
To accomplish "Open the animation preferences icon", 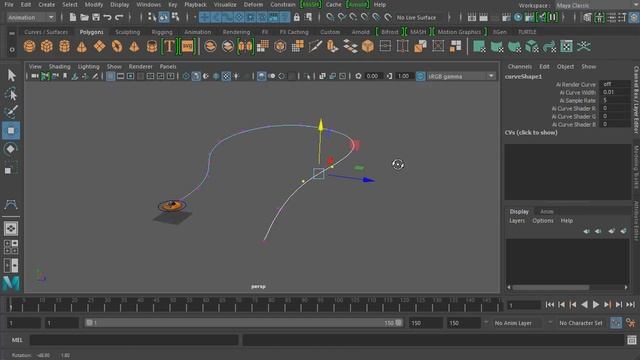I will [631, 323].
